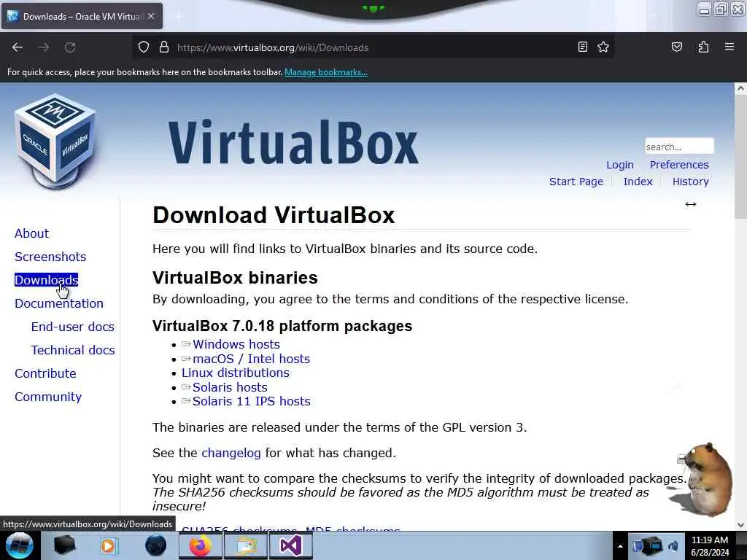
Task: Click Downloads in the sidebar
Action: tap(46, 280)
